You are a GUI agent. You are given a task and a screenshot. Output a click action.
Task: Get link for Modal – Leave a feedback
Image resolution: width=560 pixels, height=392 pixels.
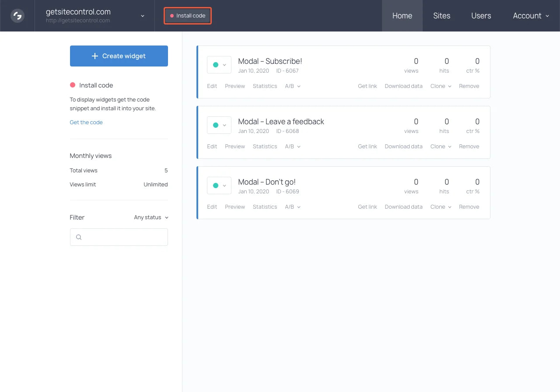click(367, 147)
